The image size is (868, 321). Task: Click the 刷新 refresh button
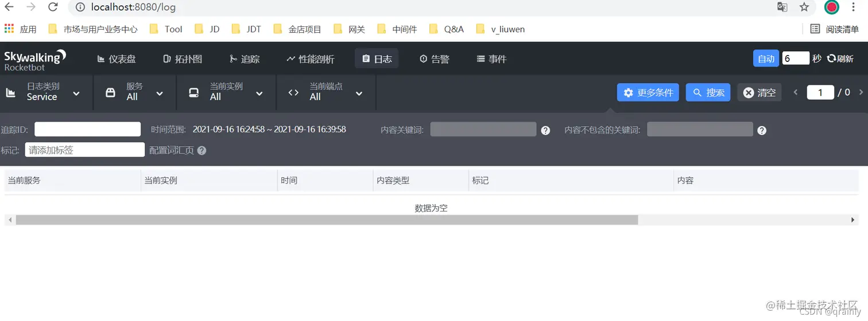840,58
